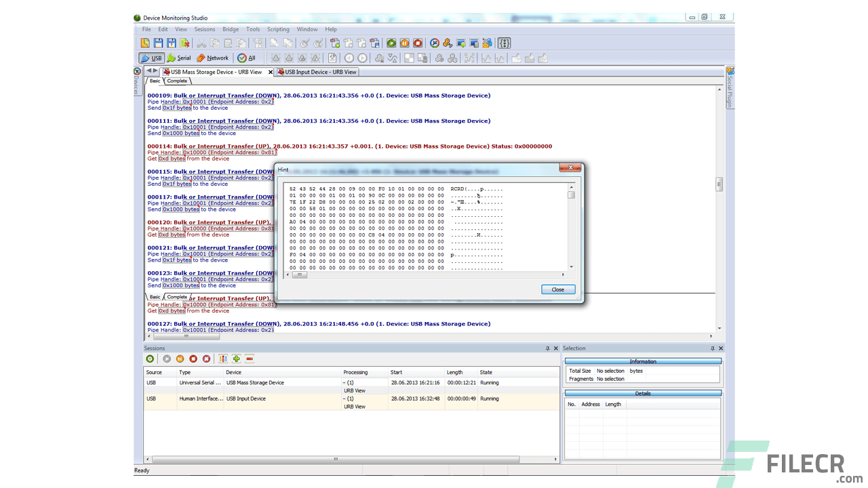Create a new document with the New icon
This screenshot has width=868, height=488.
145,42
